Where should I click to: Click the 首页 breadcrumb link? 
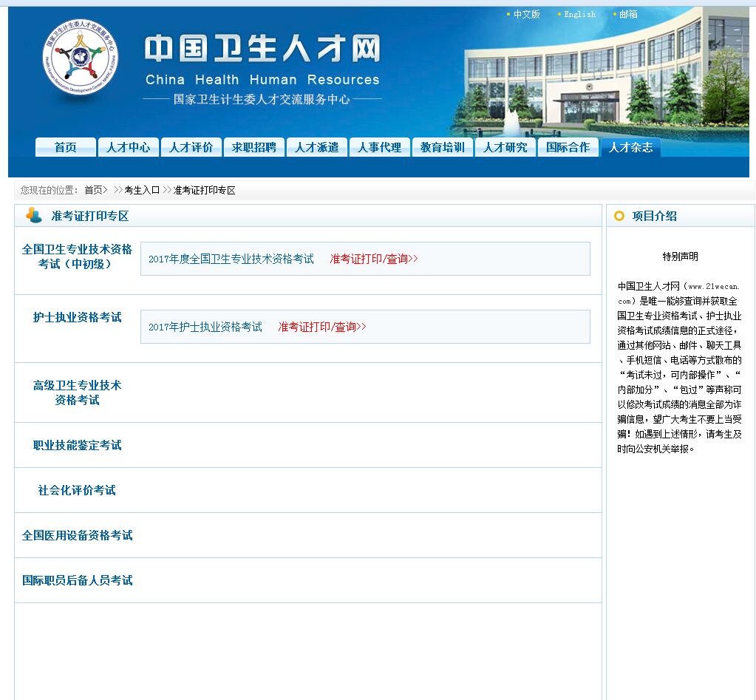[x=94, y=190]
